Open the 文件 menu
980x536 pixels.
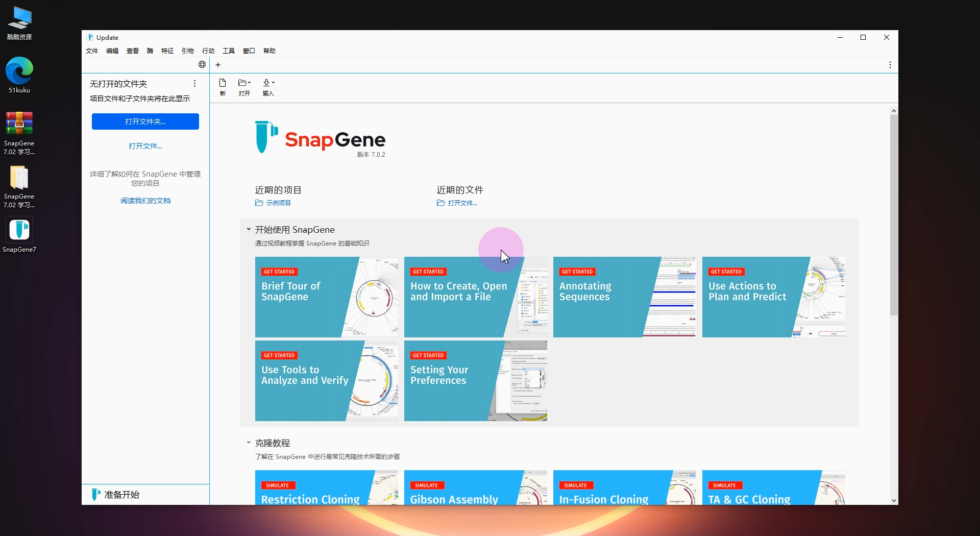point(92,51)
